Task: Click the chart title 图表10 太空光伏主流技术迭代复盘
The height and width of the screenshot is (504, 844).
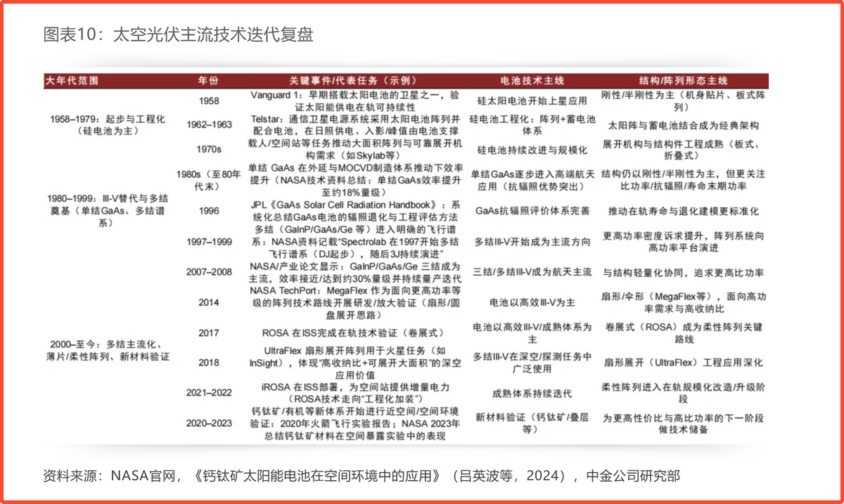Action: pyautogui.click(x=178, y=34)
